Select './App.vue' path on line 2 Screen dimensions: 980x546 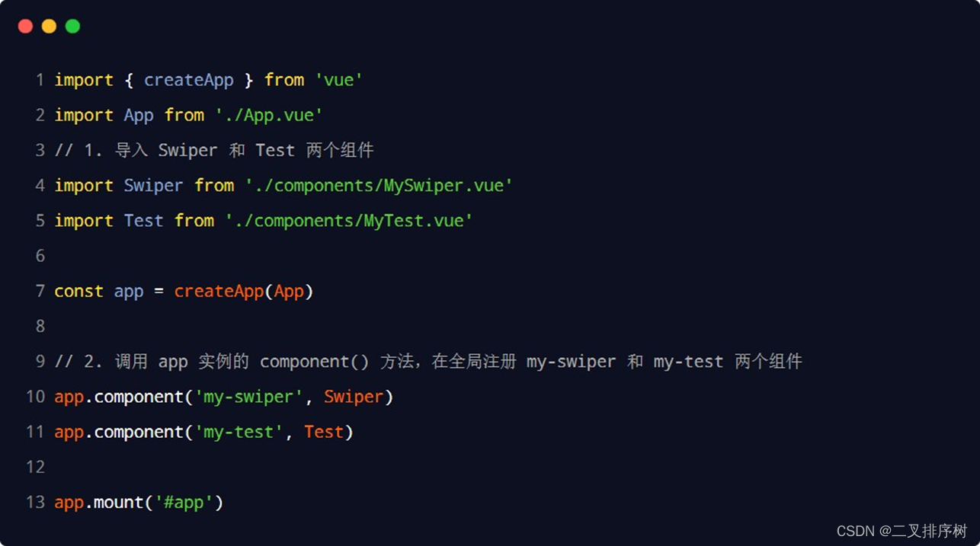[269, 115]
